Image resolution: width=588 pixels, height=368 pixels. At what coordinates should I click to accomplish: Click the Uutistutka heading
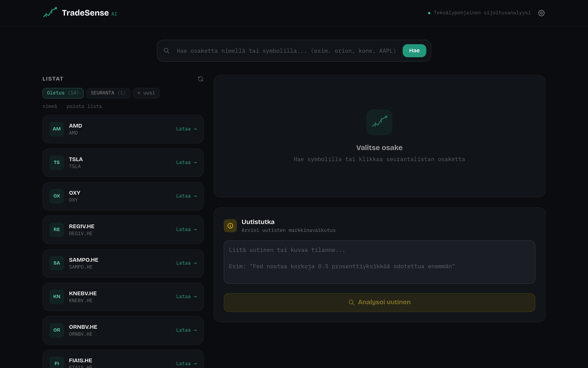[x=258, y=222]
